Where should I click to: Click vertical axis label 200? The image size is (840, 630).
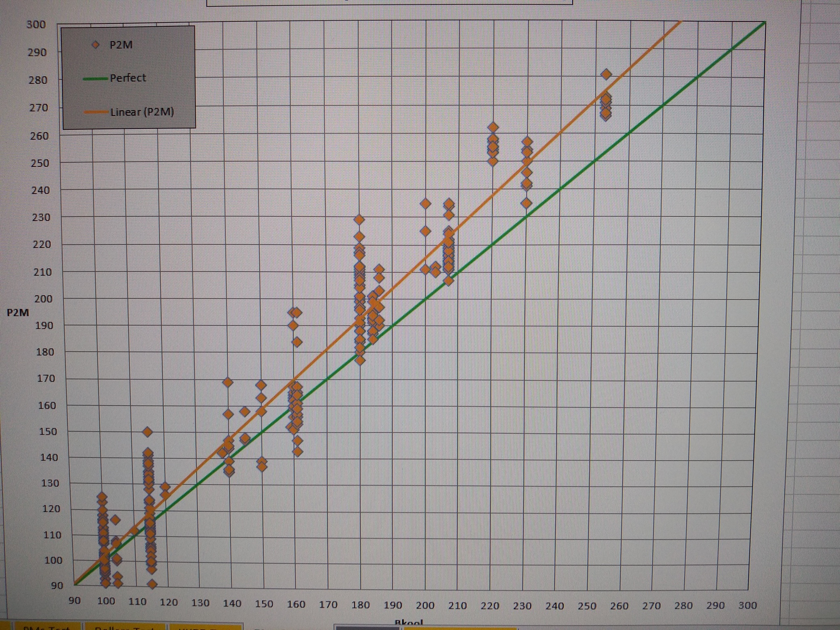[x=43, y=299]
